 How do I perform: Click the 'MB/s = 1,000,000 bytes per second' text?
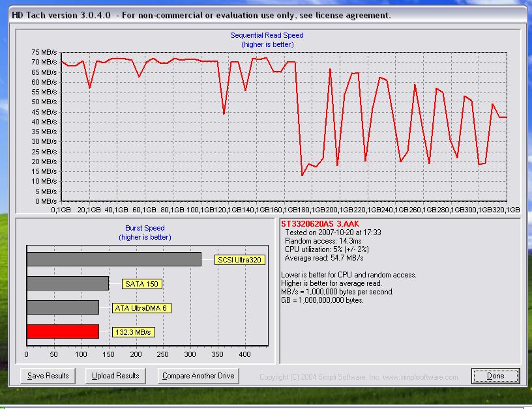(x=338, y=292)
